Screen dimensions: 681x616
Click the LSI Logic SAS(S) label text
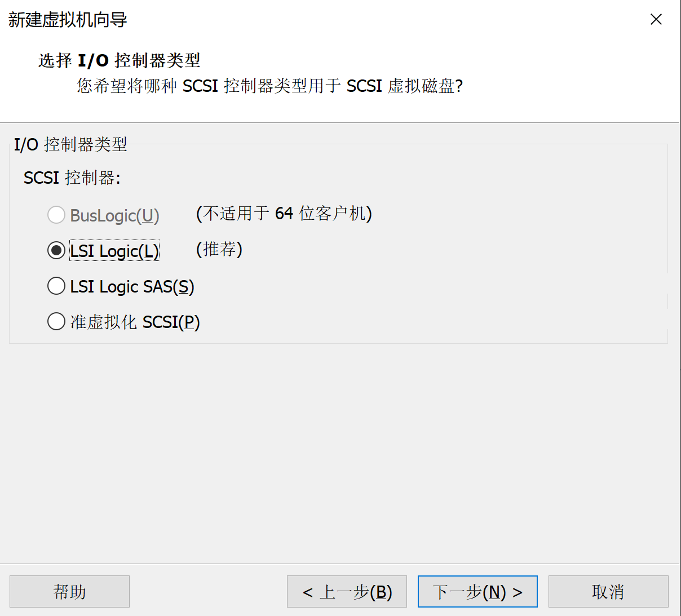pos(132,287)
